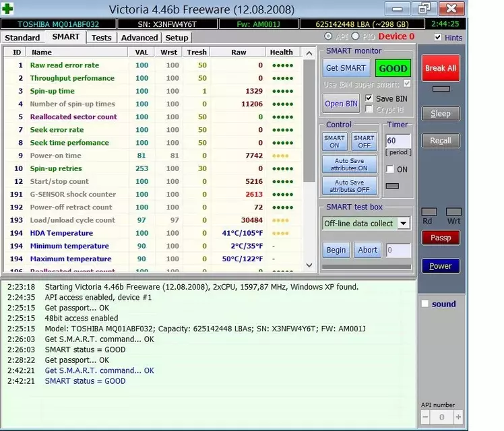Increase the API number with plus
The height and width of the screenshot is (431, 504).
(x=458, y=417)
